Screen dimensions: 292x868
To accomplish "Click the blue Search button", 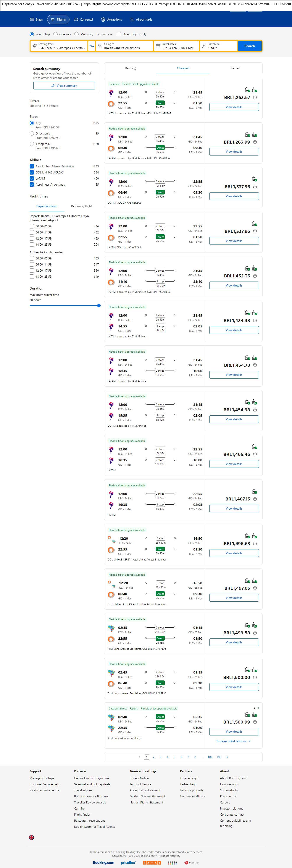I will pyautogui.click(x=249, y=46).
